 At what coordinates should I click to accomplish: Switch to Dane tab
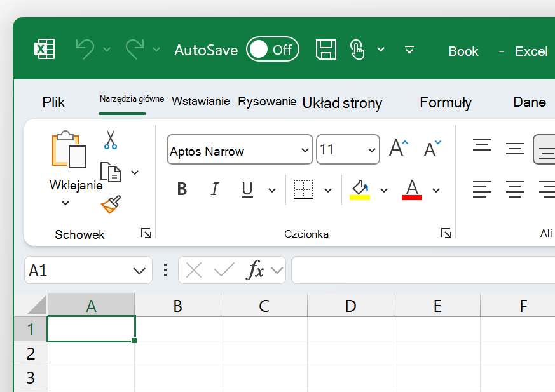tap(530, 102)
